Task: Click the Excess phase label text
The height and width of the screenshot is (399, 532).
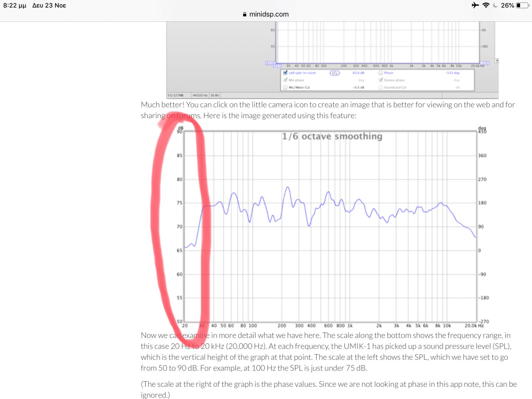Action: [394, 80]
